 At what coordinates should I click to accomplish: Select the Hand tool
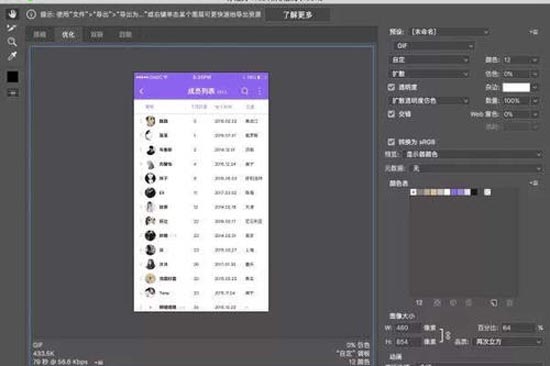pyautogui.click(x=13, y=14)
